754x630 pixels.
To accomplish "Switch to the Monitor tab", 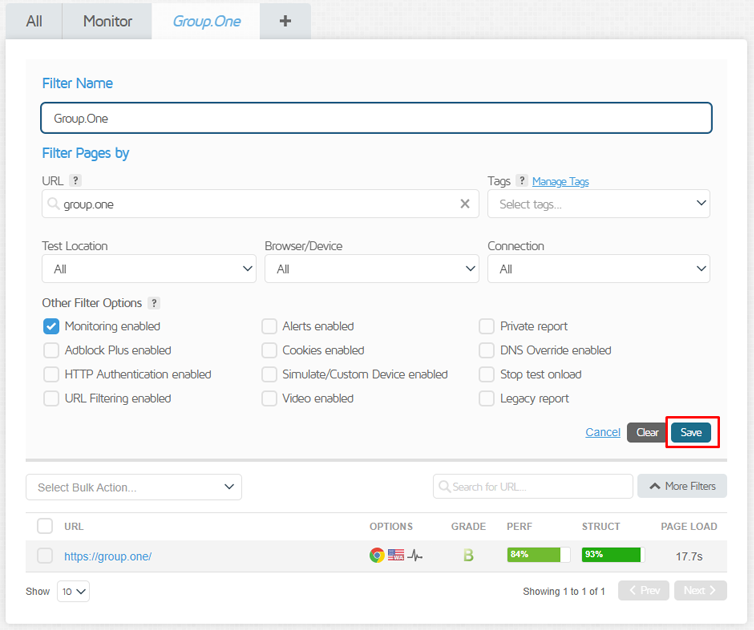I will click(107, 21).
